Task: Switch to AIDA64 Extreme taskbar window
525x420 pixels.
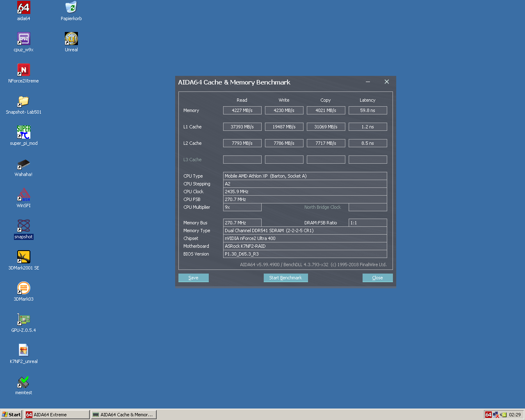Action: pos(57,415)
